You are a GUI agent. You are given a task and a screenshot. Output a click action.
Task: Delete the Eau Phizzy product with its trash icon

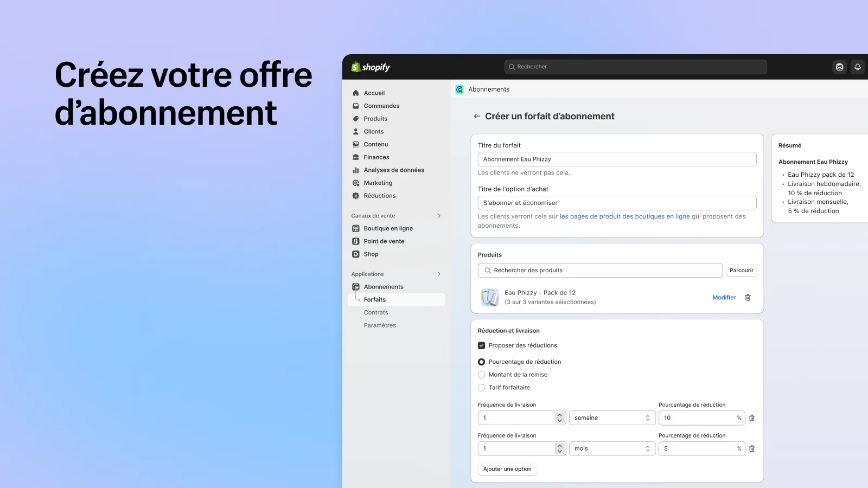click(748, 298)
